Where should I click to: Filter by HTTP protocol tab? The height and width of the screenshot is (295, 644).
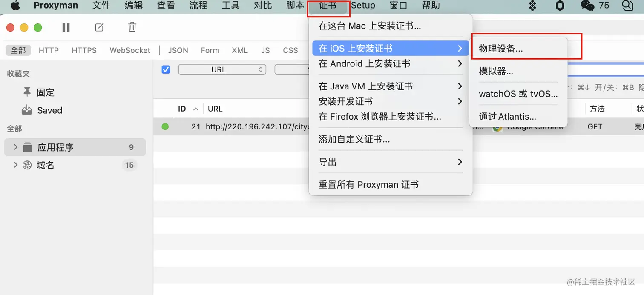pyautogui.click(x=49, y=50)
